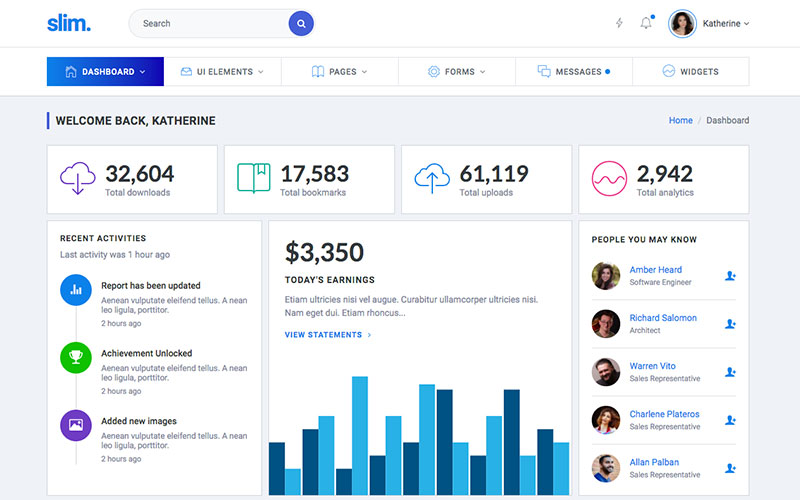Open Richard Salomon's profile link
The image size is (800, 500).
(x=663, y=318)
